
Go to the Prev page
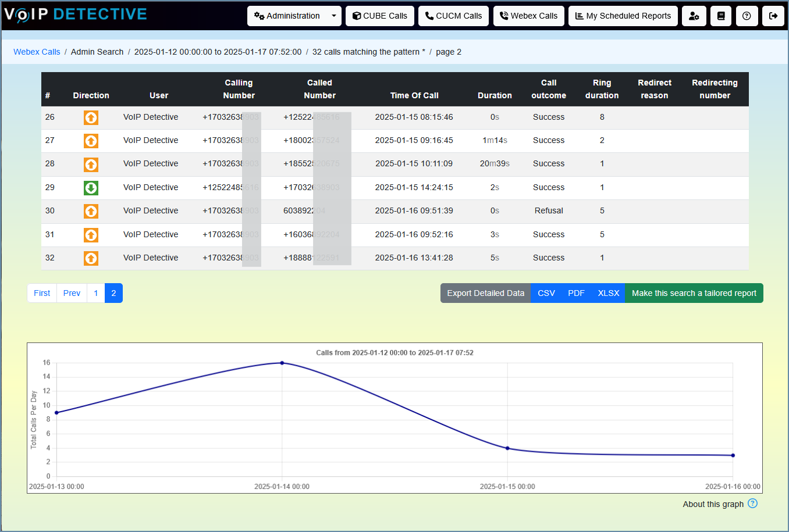(72, 293)
